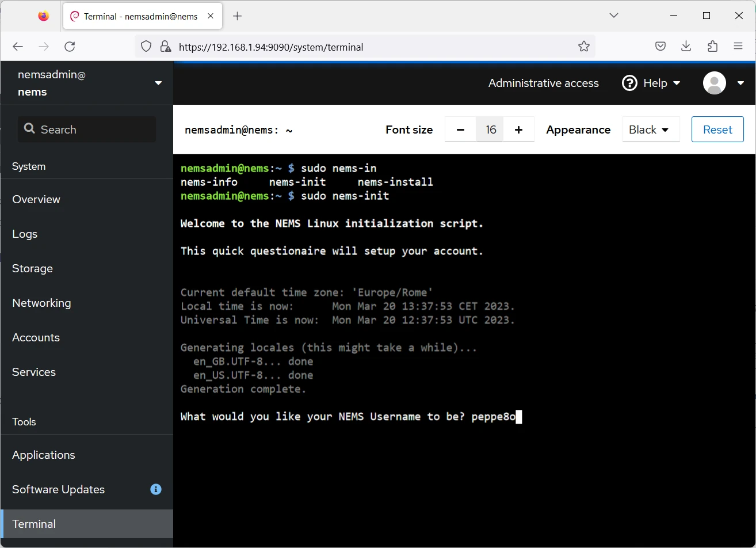Image resolution: width=756 pixels, height=548 pixels.
Task: Open the Services page
Action: (x=87, y=372)
